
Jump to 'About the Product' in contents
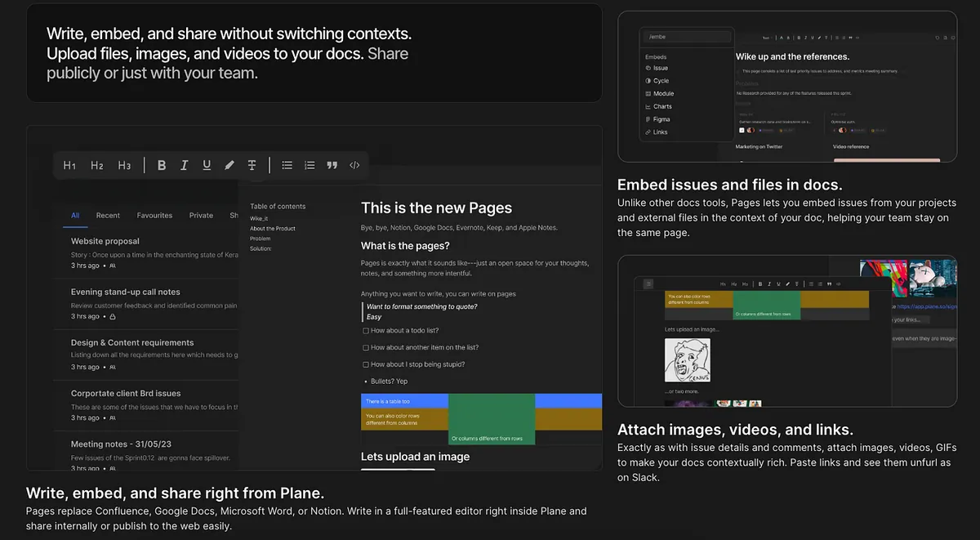click(x=273, y=229)
